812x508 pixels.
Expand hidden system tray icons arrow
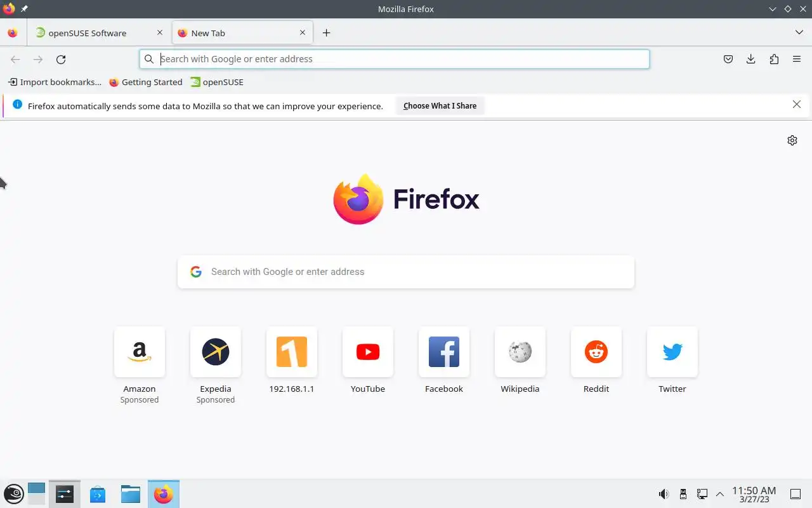(x=720, y=494)
